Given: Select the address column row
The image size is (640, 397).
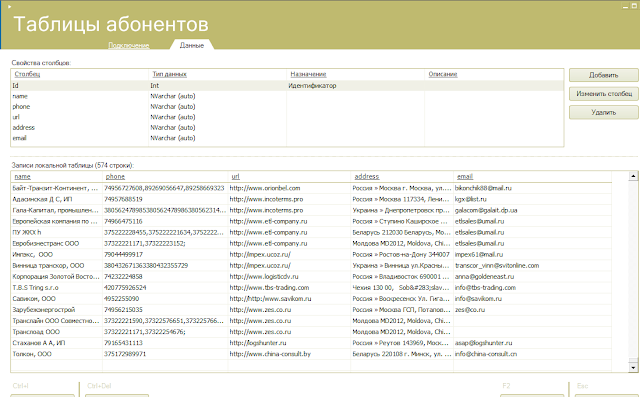Looking at the screenshot, I should pos(287,128).
